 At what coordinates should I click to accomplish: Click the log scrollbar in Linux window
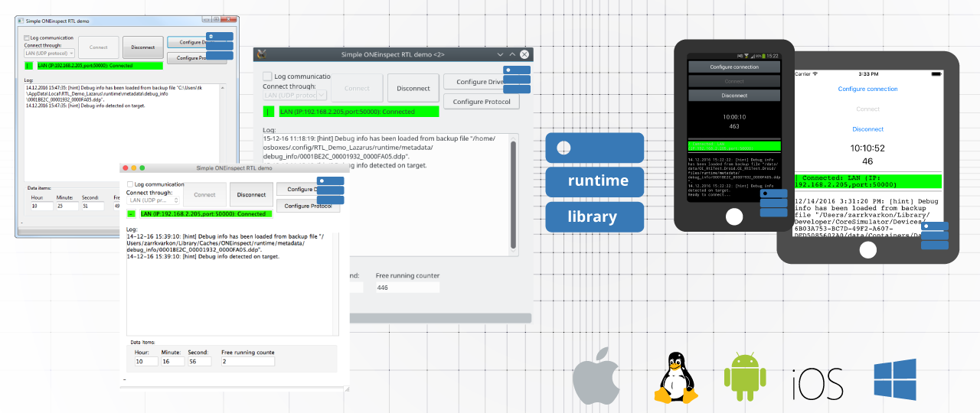coord(514,195)
